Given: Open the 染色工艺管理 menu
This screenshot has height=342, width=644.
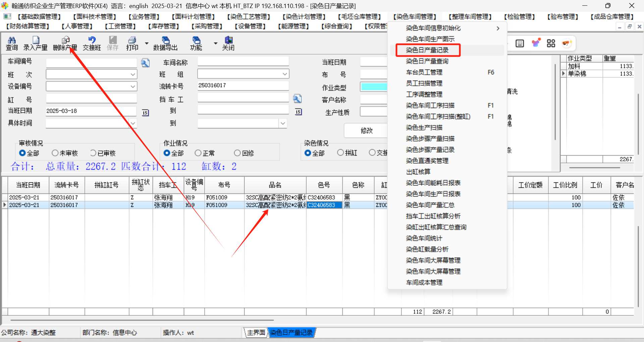Looking at the screenshot, I should (249, 17).
